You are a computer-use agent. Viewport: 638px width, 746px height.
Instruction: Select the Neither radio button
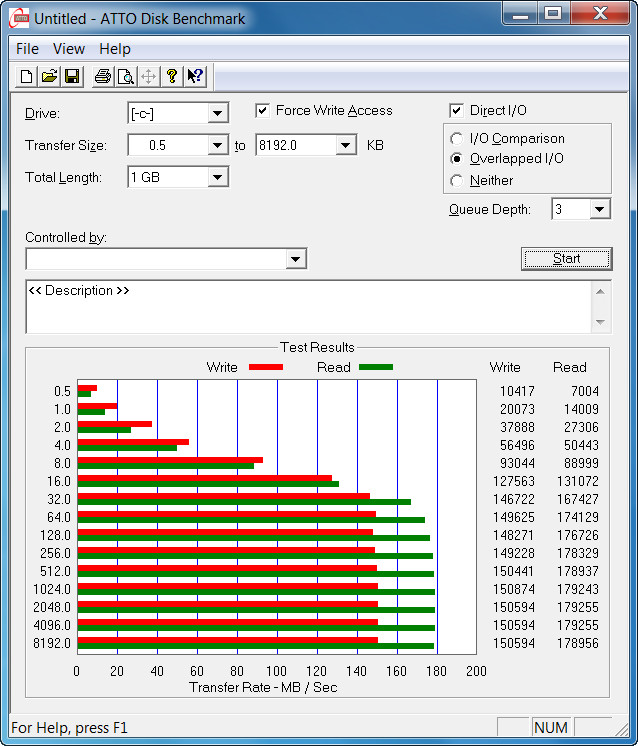click(x=456, y=180)
